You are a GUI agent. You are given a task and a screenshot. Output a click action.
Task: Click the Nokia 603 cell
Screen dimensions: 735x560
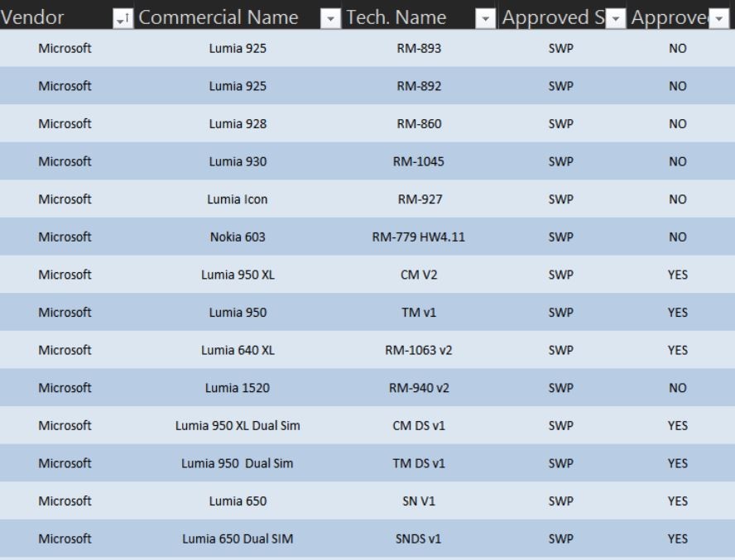point(238,237)
